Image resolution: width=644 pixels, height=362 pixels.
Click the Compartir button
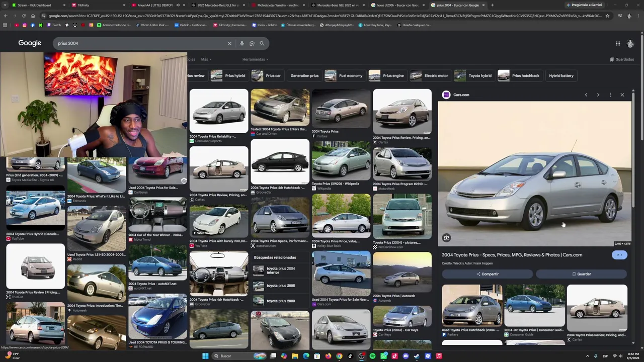click(487, 274)
